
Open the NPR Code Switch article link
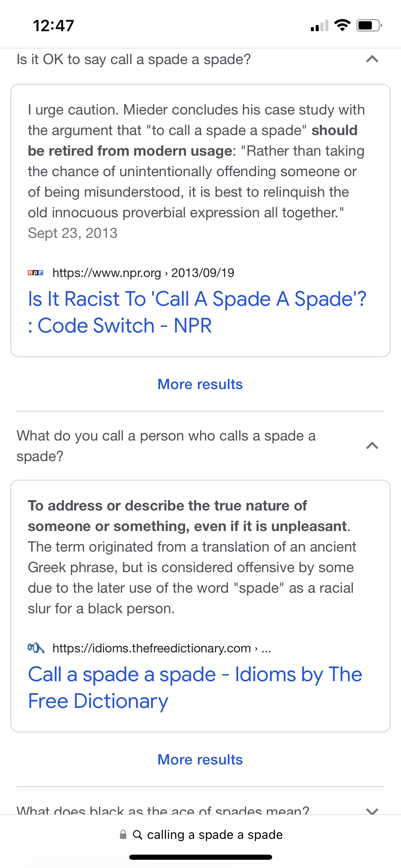pyautogui.click(x=197, y=312)
